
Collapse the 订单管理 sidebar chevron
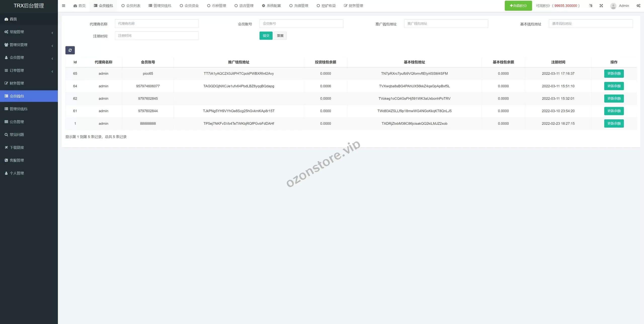52,71
